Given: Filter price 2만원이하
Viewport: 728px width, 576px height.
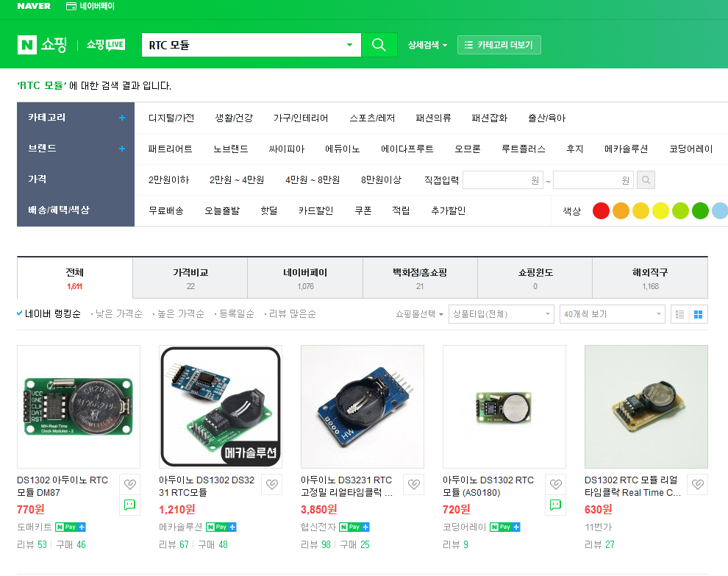Looking at the screenshot, I should point(168,179).
